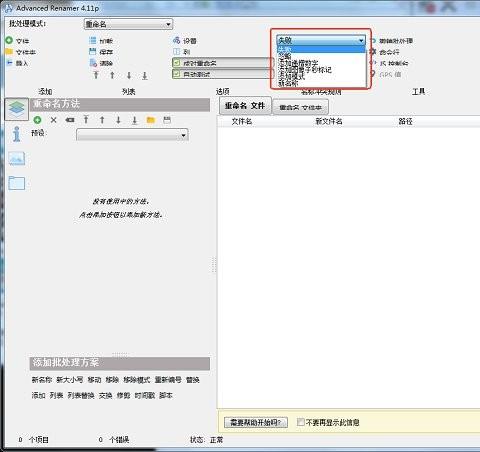This screenshot has width=480, height=452.
Task: Add the '交换' batch method
Action: tap(105, 395)
